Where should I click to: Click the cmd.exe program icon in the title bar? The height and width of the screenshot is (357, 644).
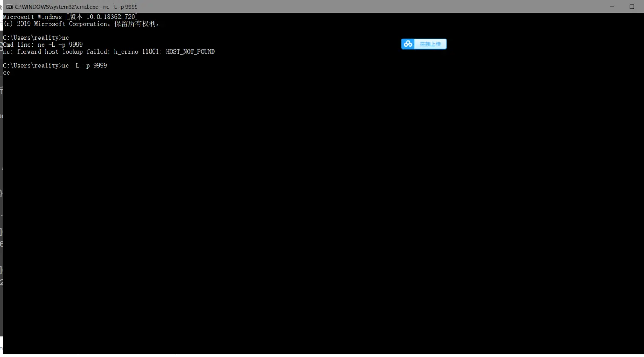9,6
